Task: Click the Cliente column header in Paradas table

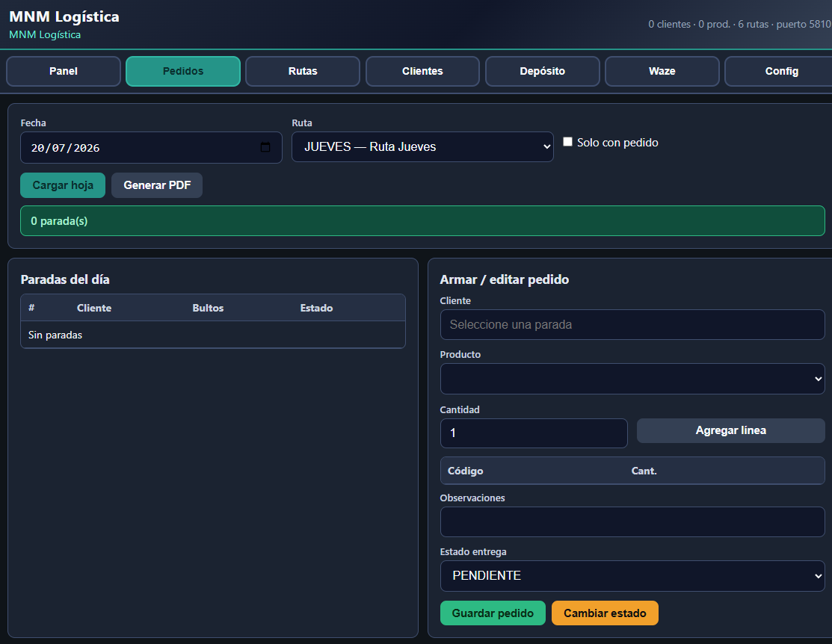Action: [x=94, y=308]
